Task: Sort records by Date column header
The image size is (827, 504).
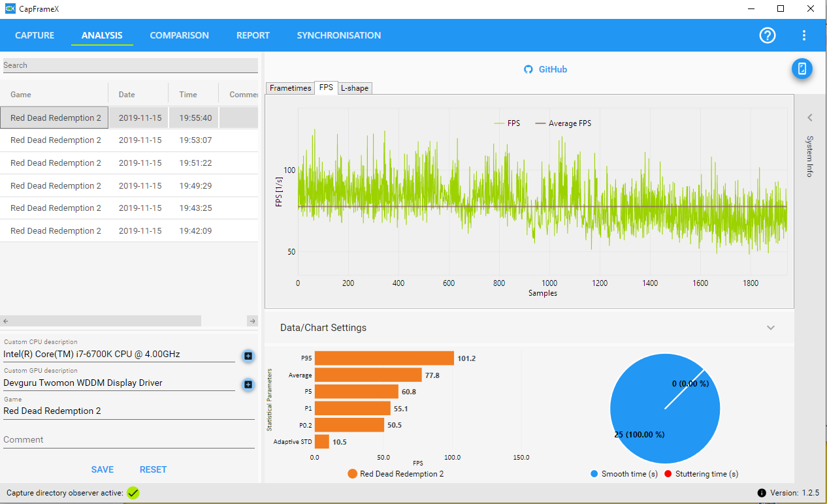Action: [138, 95]
